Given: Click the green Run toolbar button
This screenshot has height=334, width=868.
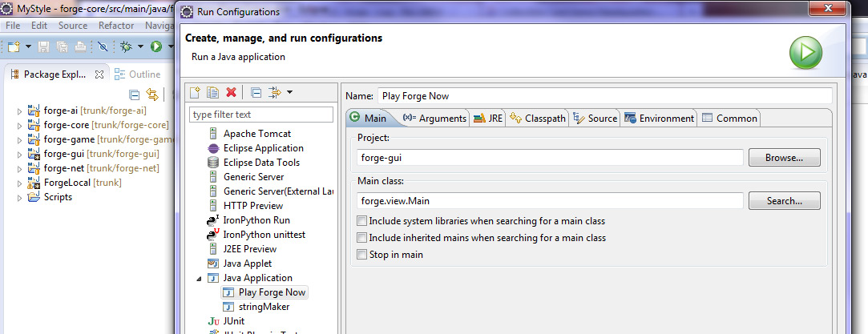Looking at the screenshot, I should 156,47.
